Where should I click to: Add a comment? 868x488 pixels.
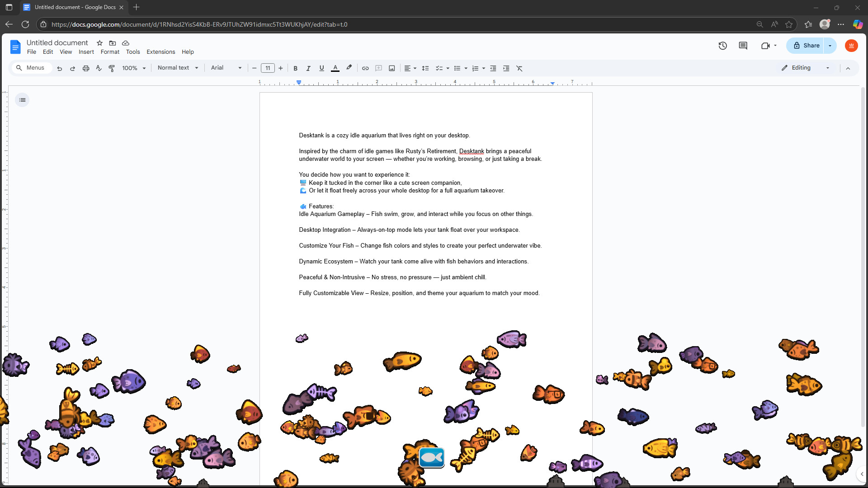click(378, 68)
